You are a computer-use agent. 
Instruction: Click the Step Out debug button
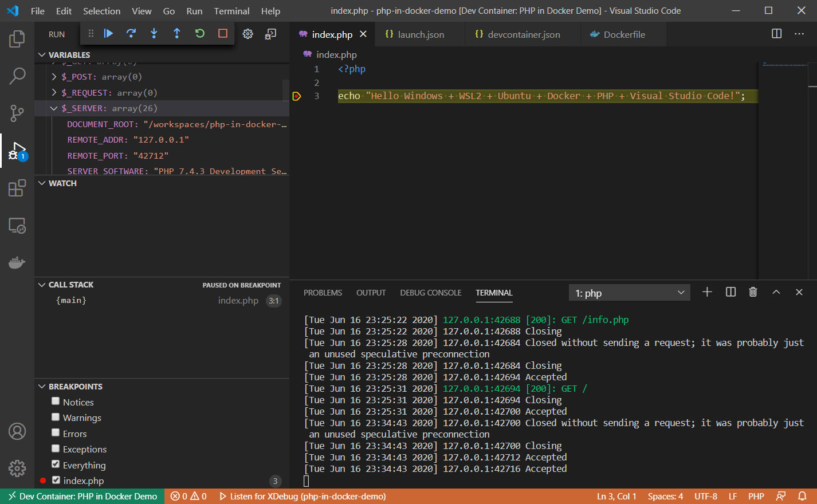177,34
